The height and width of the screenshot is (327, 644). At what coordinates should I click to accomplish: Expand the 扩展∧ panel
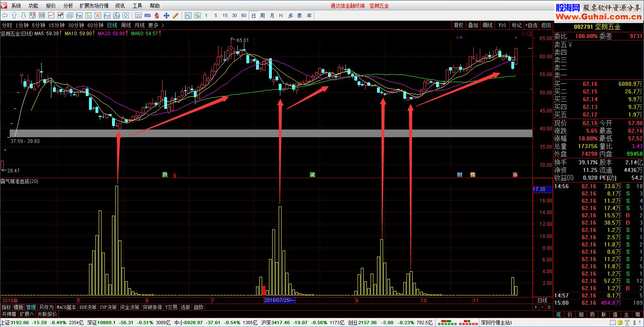pyautogui.click(x=27, y=314)
